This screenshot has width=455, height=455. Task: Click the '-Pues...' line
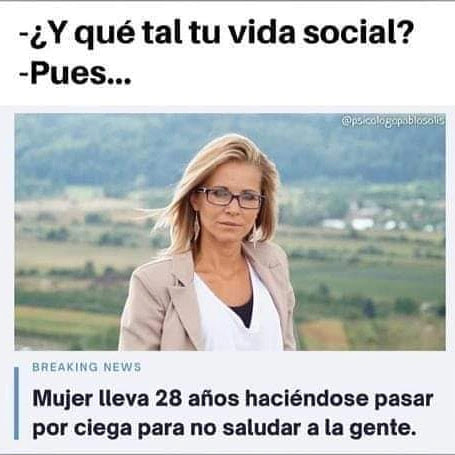click(75, 73)
